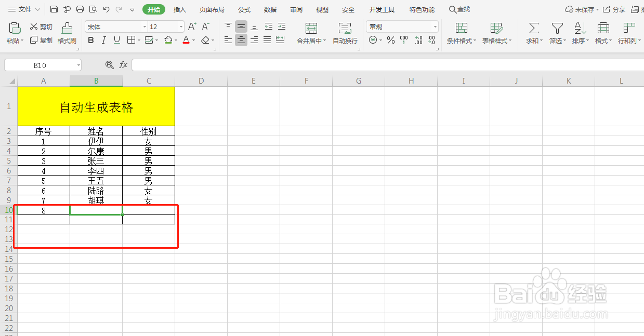Image resolution: width=644 pixels, height=336 pixels.
Task: Click Wrap Text (自动换行)
Action: (345, 33)
